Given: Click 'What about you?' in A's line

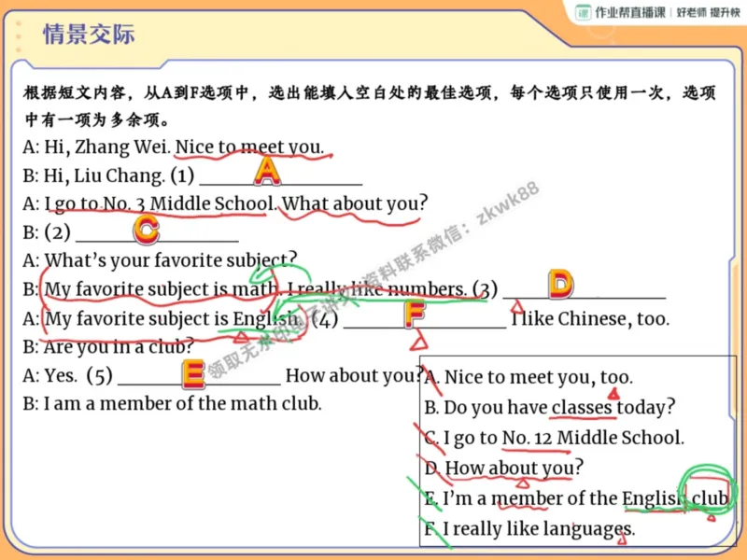Looking at the screenshot, I should (355, 203).
